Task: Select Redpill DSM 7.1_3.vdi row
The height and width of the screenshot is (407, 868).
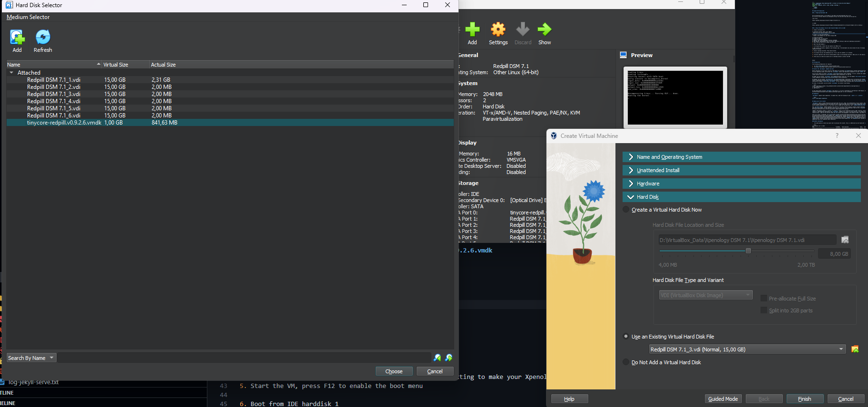Action: pos(230,94)
